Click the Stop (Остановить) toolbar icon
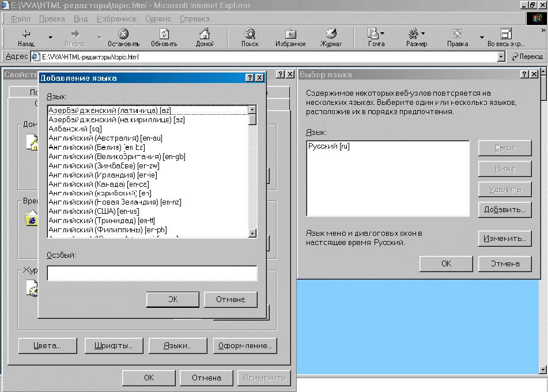548x392 pixels. pyautogui.click(x=123, y=34)
